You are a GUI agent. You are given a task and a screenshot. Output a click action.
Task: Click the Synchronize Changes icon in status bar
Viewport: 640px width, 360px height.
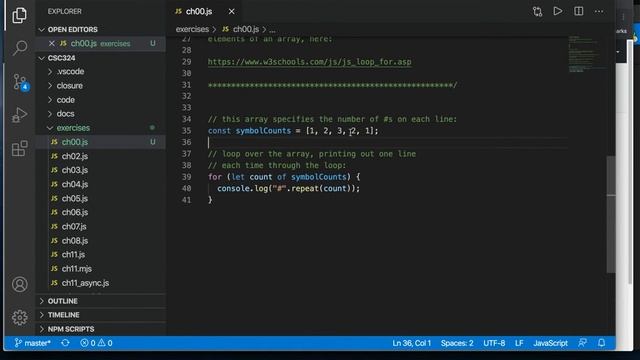click(x=65, y=343)
